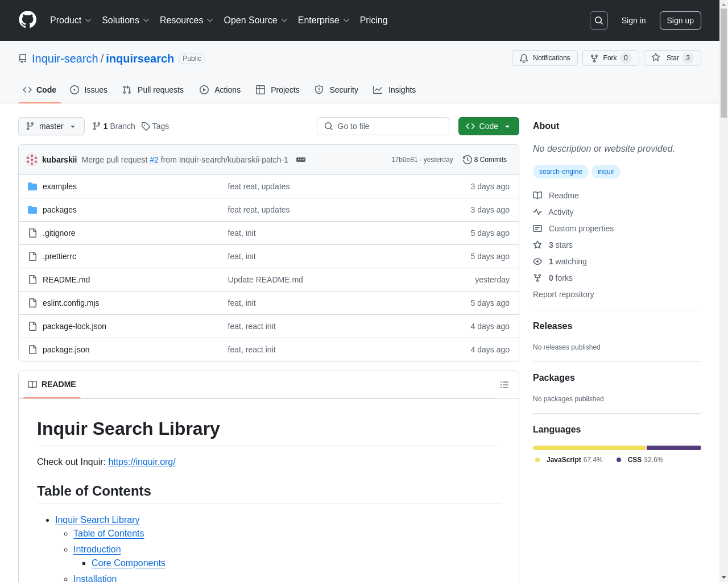Expand the Resources menu
Screen dimensions: 728x582
pyautogui.click(x=187, y=20)
